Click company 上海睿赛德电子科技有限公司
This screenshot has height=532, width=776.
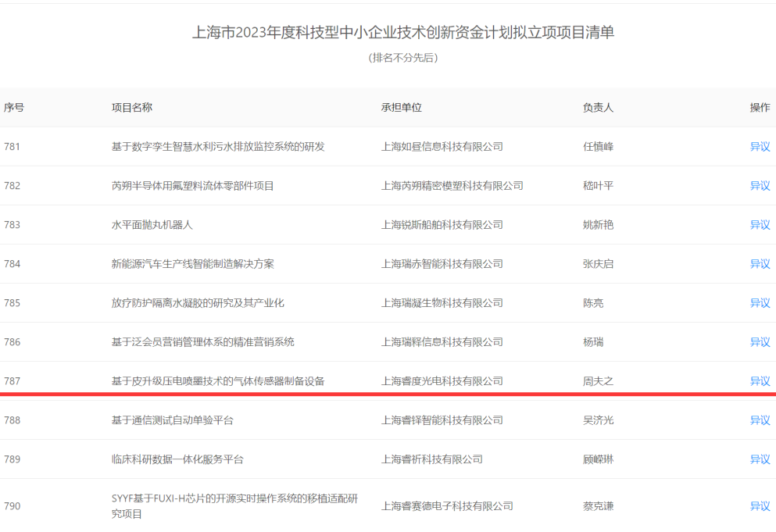tap(447, 505)
